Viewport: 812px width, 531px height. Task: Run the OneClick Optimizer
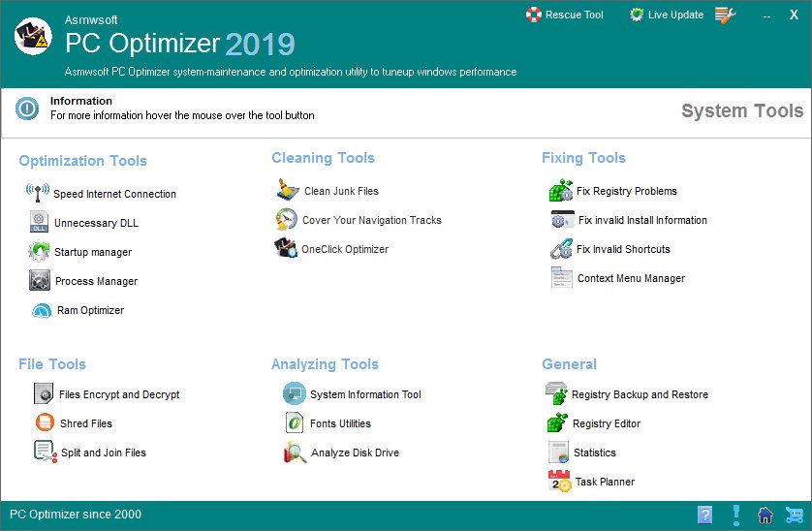click(345, 249)
